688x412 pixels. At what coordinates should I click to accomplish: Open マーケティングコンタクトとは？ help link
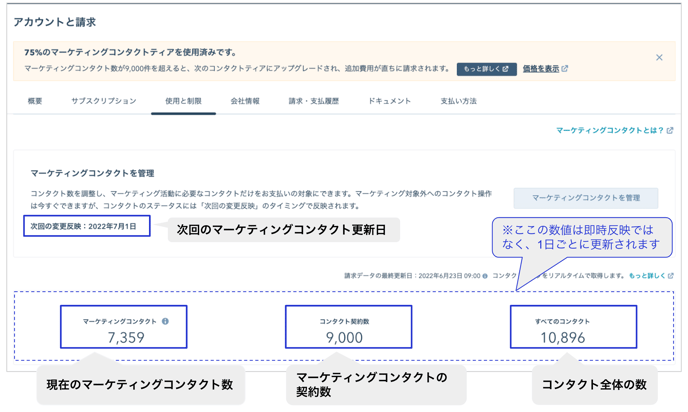614,130
